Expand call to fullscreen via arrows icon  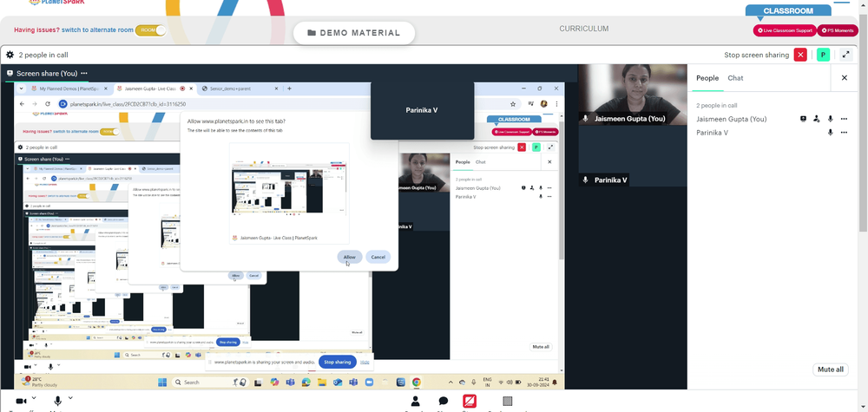tap(845, 55)
